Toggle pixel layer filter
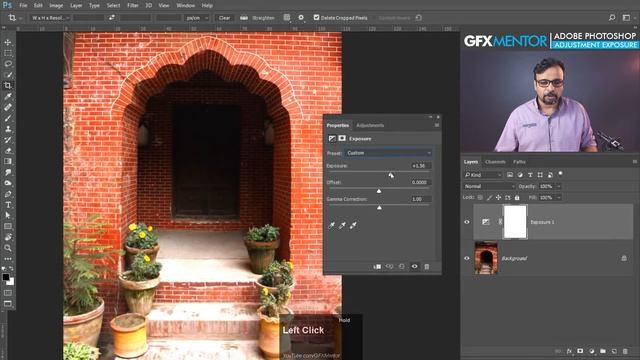Image resolution: width=640 pixels, height=360 pixels. 510,175
